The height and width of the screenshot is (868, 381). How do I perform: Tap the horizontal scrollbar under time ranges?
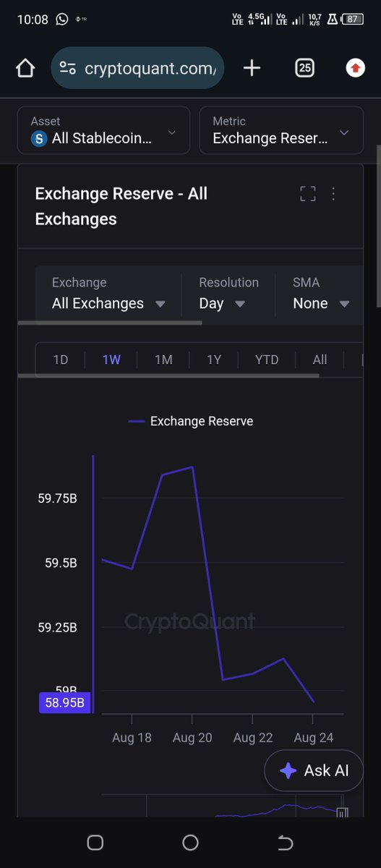tap(168, 375)
